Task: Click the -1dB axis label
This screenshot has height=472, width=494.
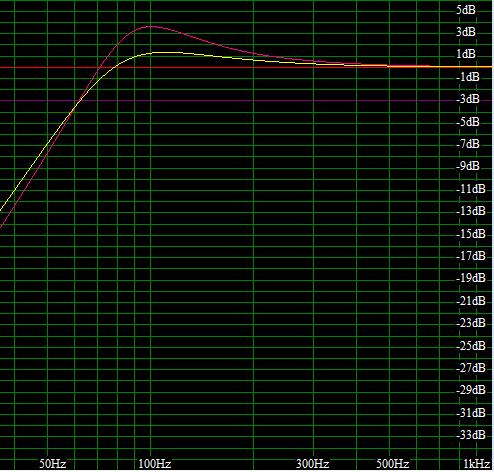Action: (x=468, y=77)
